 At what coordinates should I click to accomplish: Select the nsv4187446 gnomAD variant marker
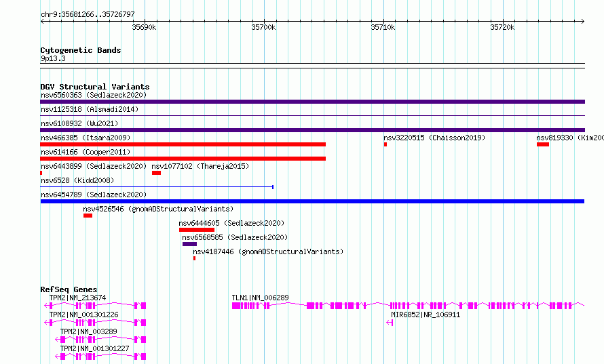[x=195, y=258]
